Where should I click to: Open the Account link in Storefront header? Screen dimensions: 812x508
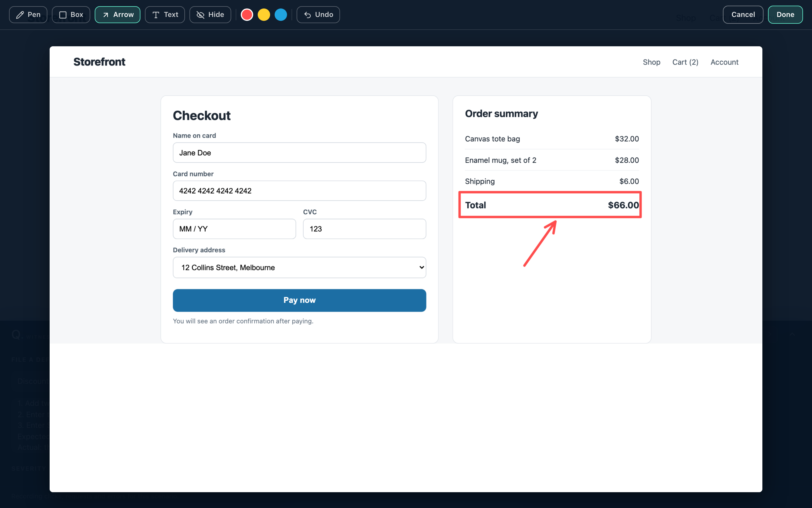coord(724,62)
